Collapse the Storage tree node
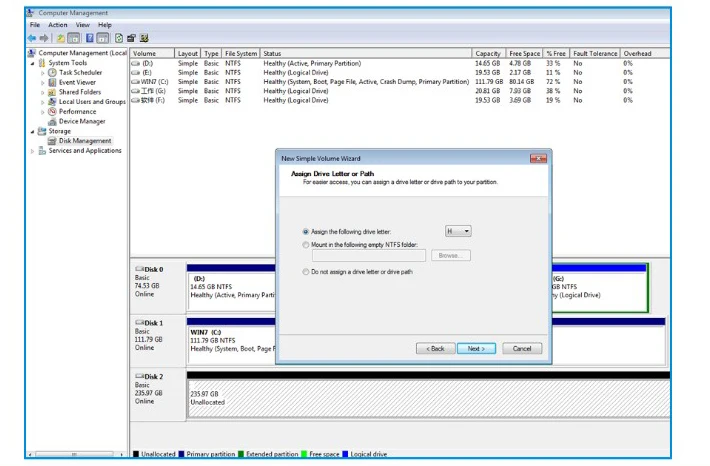Viewport: 710px width, 466px height. tap(32, 131)
